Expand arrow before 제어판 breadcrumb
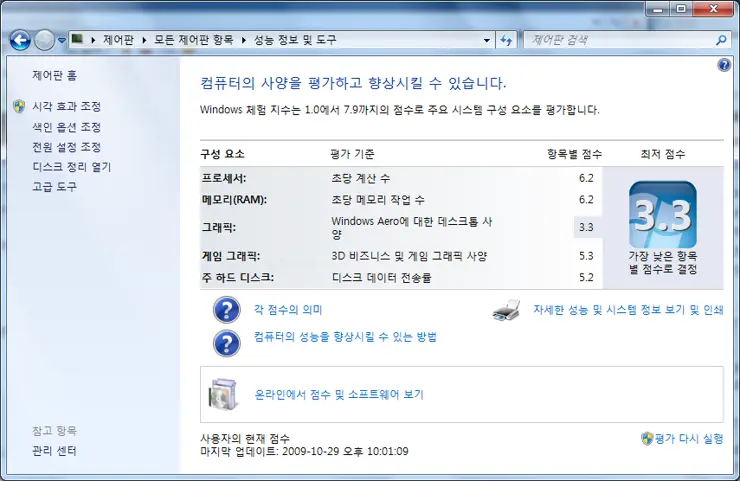Screen dimensions: 740x481 (x=93, y=40)
